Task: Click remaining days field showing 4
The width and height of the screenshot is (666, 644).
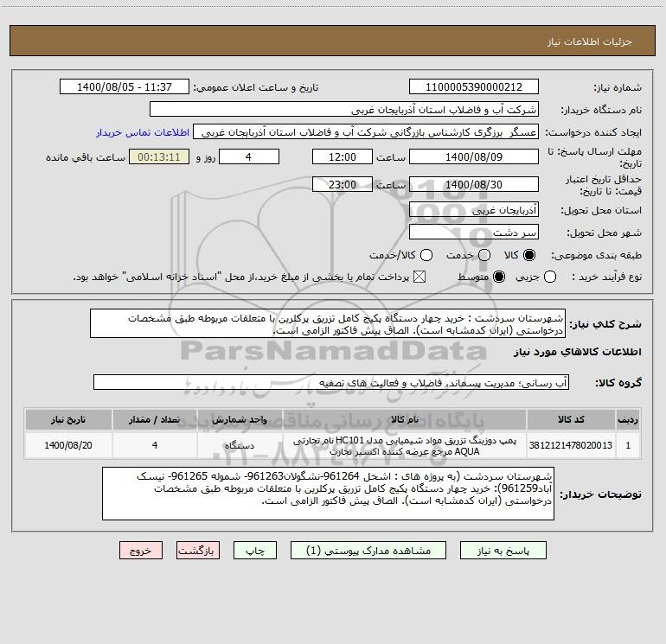Action: pyautogui.click(x=249, y=156)
